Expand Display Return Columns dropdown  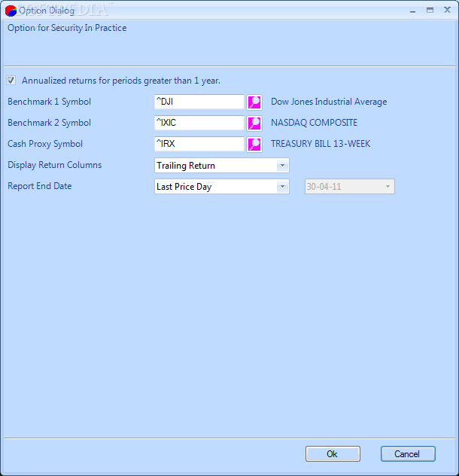pyautogui.click(x=282, y=166)
